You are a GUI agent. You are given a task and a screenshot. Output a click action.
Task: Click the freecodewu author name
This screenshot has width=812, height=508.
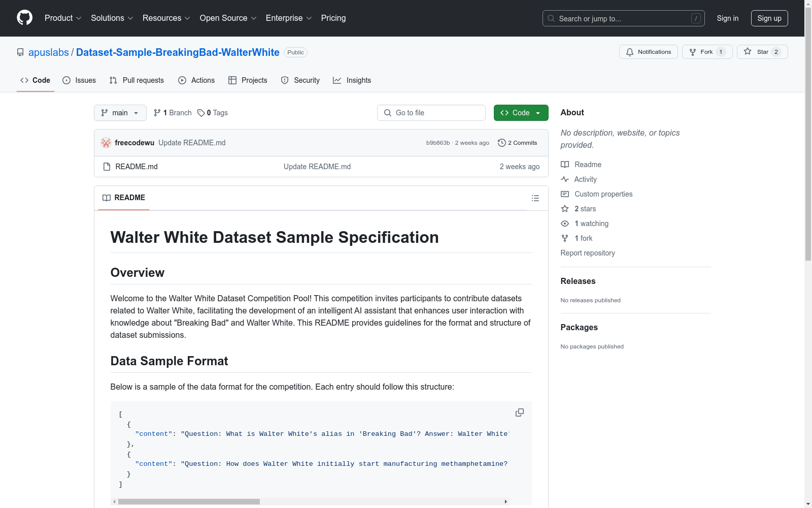(134, 143)
